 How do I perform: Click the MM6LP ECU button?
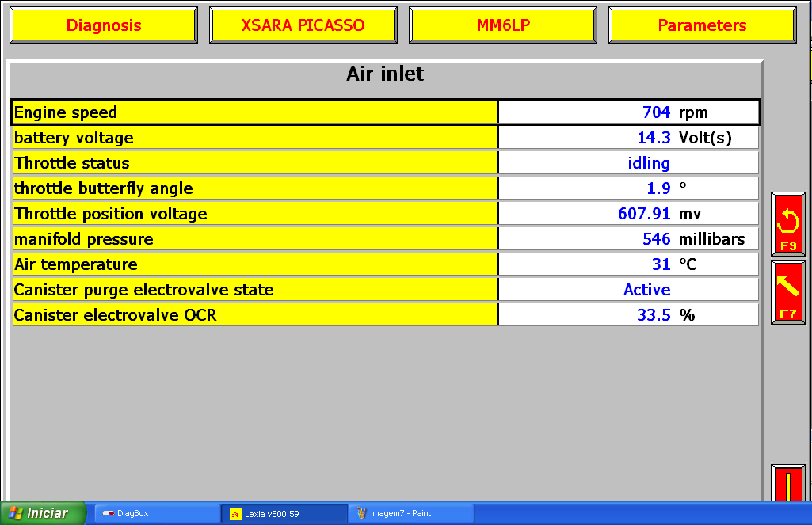(503, 25)
